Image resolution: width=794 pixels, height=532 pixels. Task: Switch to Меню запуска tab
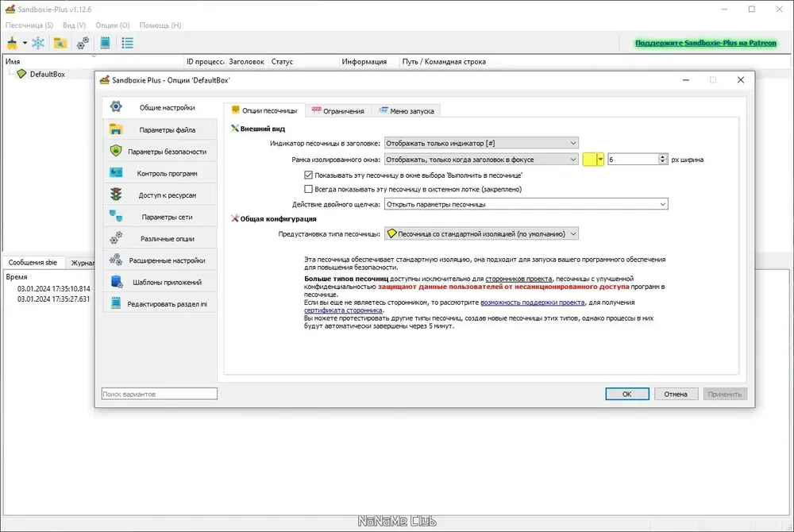tap(407, 111)
